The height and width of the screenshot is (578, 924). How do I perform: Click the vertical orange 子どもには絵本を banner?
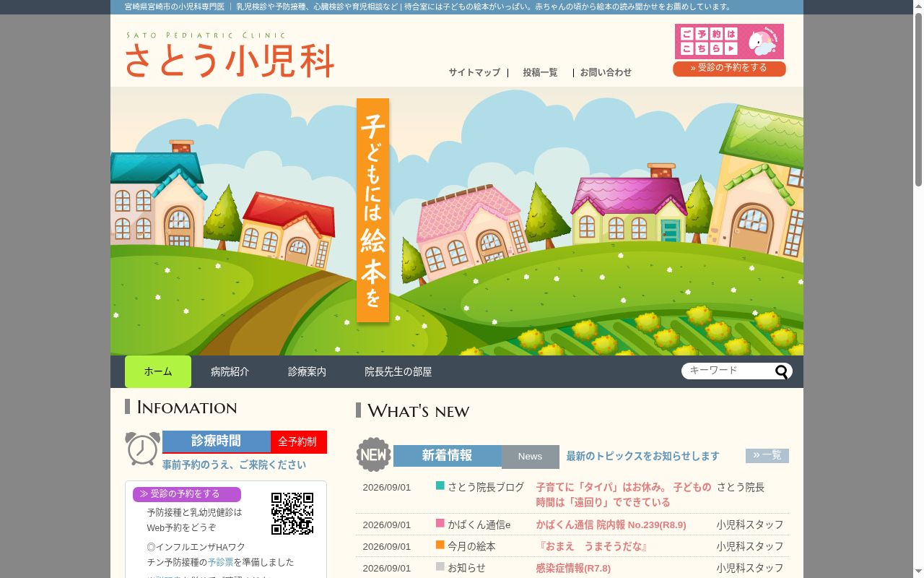[372, 210]
